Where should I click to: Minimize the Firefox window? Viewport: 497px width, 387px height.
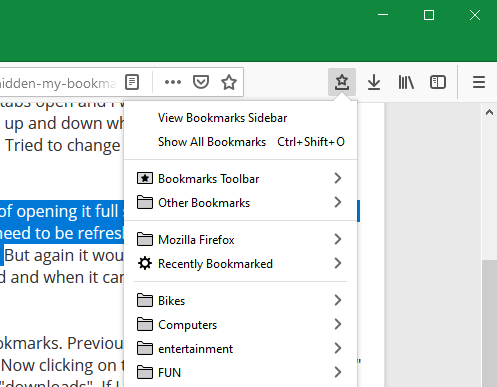(x=383, y=15)
